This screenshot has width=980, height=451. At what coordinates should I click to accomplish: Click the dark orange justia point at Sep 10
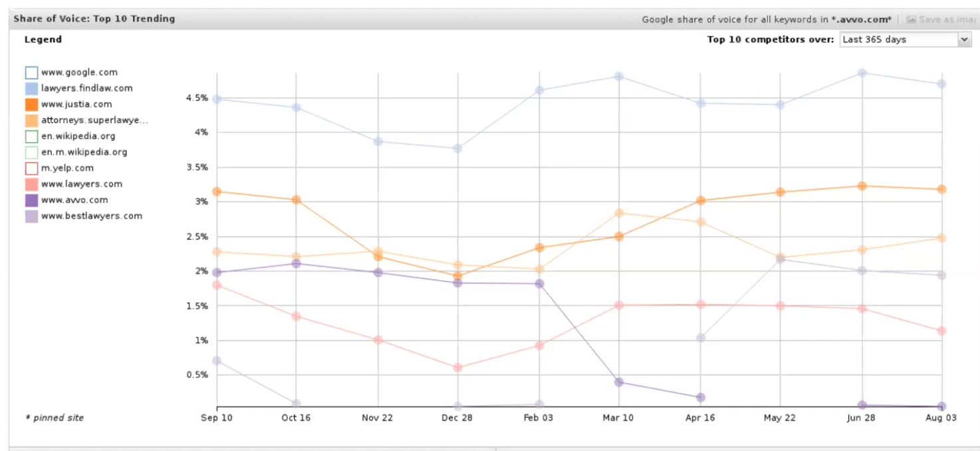click(x=217, y=192)
